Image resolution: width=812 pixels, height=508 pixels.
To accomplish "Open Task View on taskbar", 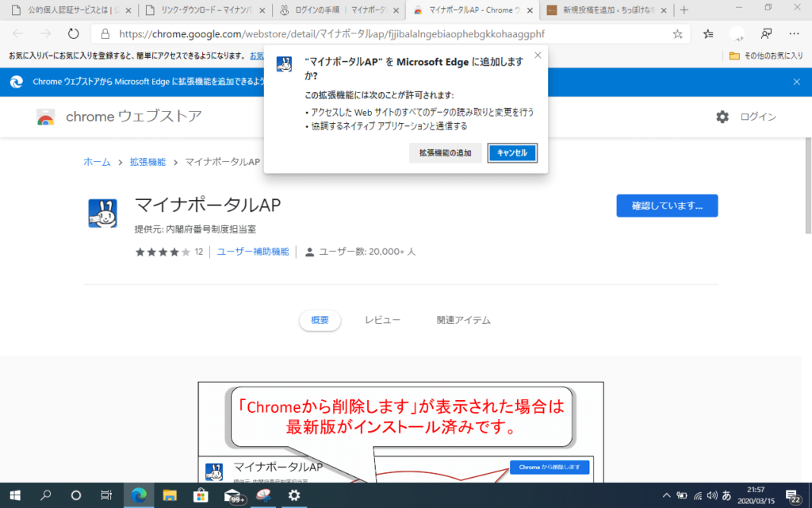I will (106, 495).
